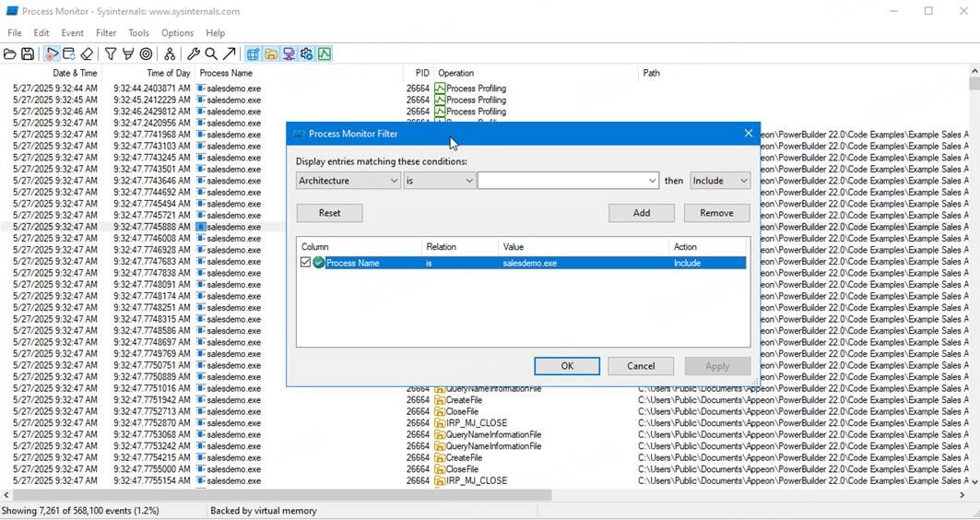Open the 'is' relation dropdown

pyautogui.click(x=440, y=181)
